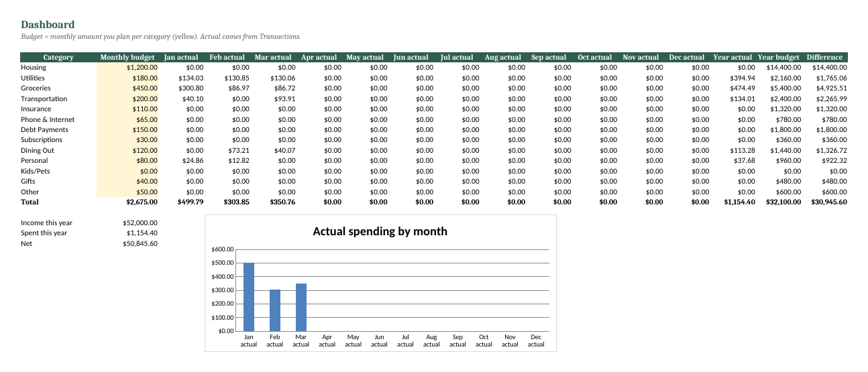Select Housing year budget $14,400.00

(x=784, y=67)
